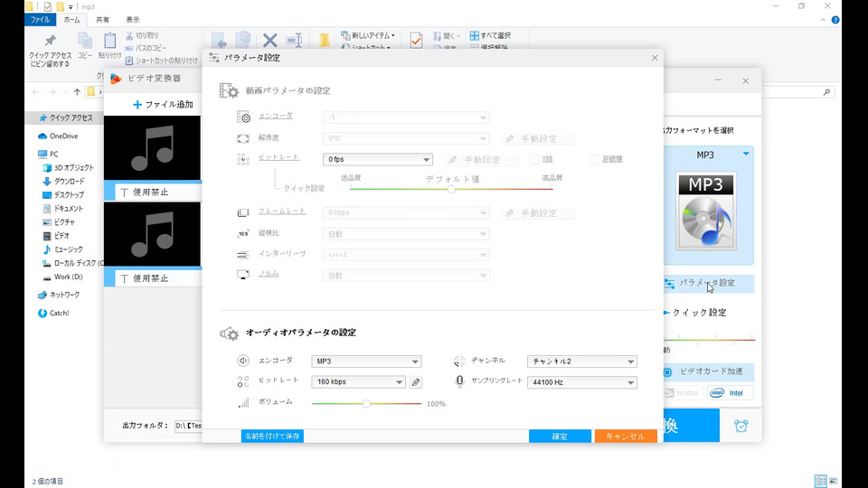
Task: Select the first music note thumbnail
Action: (x=152, y=147)
